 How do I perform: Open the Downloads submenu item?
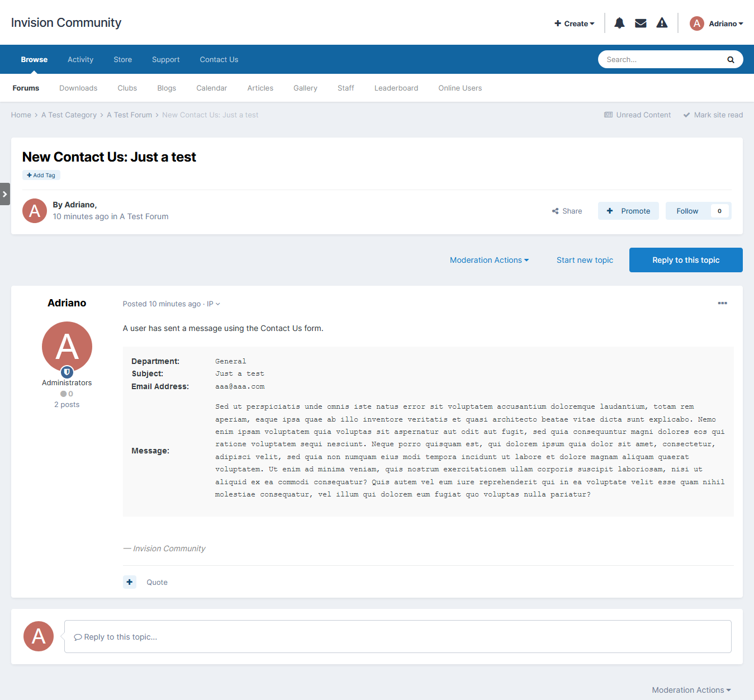pyautogui.click(x=78, y=88)
